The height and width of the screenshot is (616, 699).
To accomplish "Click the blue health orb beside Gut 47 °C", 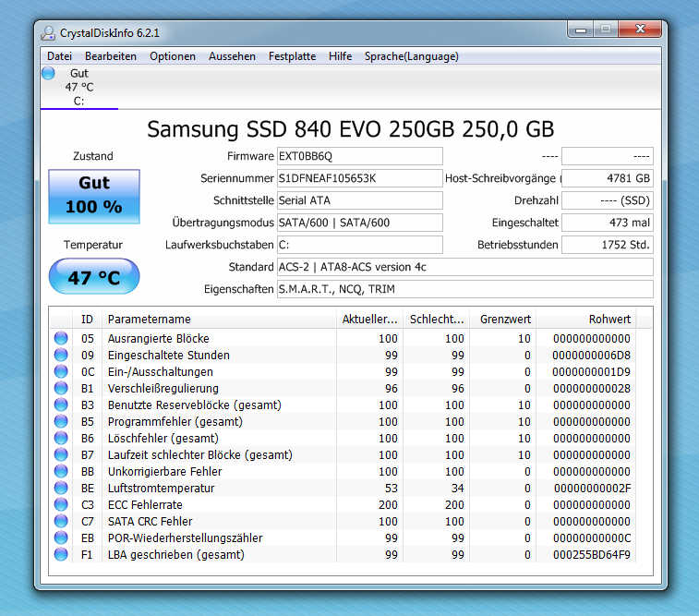I will tap(48, 73).
